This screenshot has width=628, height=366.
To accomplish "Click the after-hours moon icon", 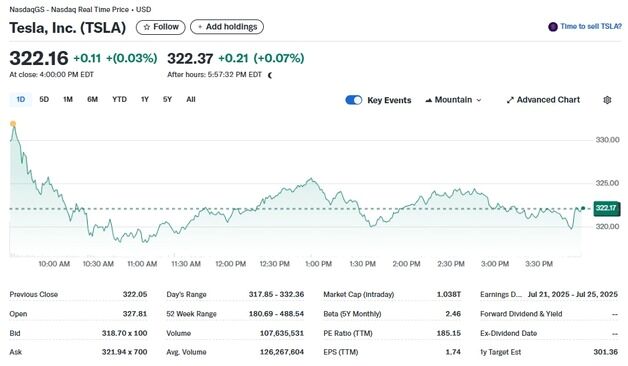I will pos(270,75).
